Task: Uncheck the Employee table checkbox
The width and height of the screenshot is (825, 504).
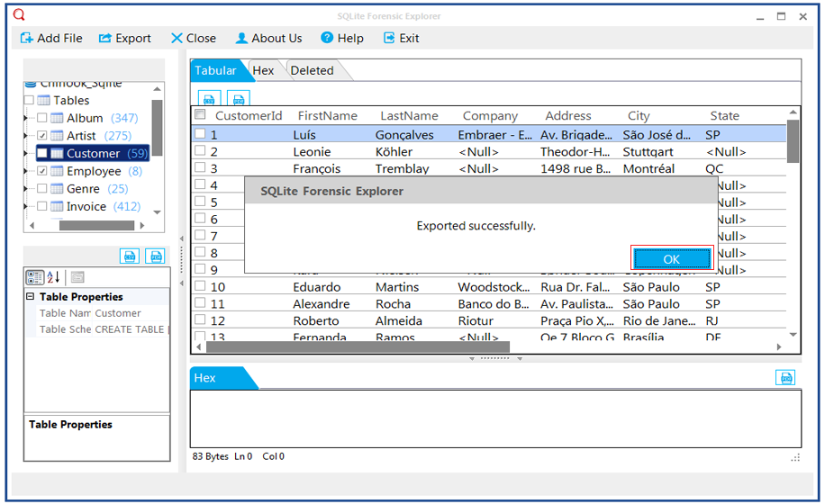Action: [42, 171]
